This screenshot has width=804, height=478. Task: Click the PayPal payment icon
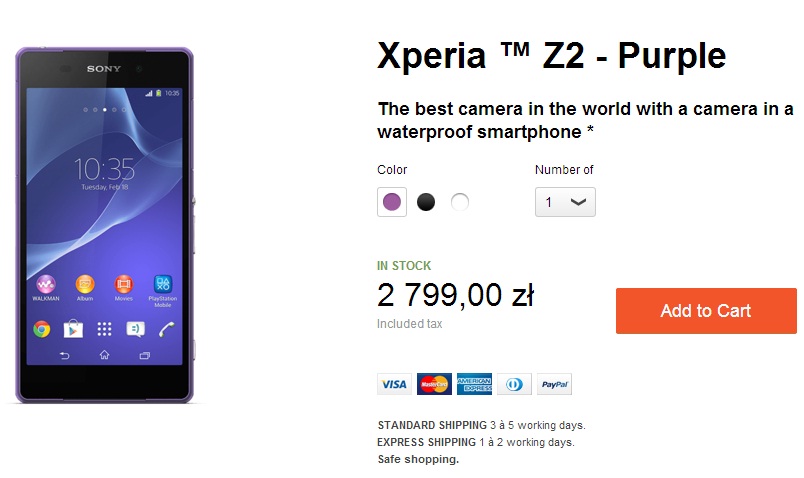(x=554, y=384)
